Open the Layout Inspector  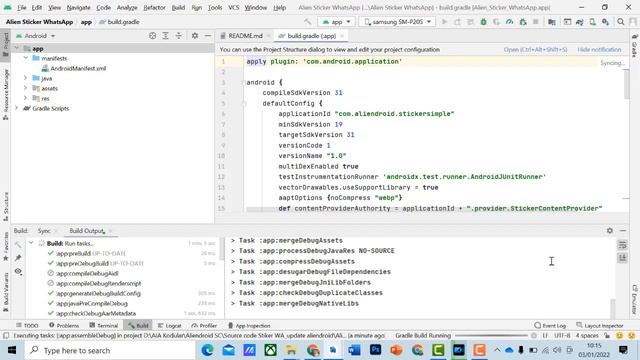pos(600,326)
